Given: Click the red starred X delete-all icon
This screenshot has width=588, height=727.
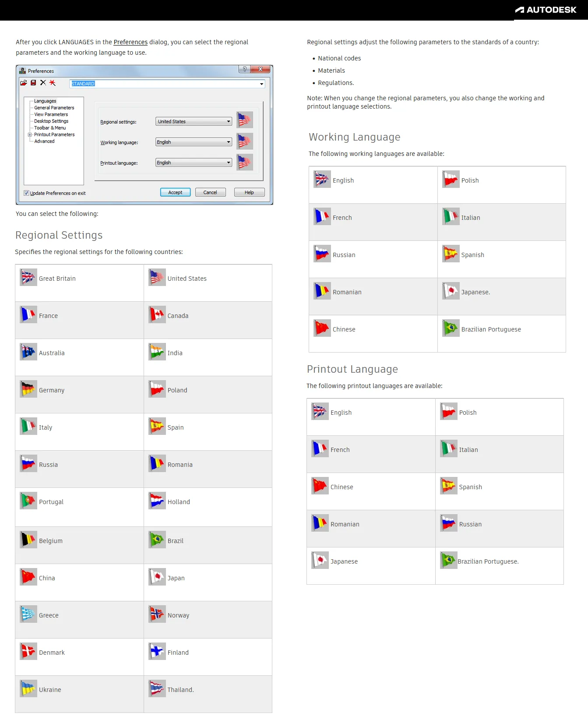Looking at the screenshot, I should coord(53,83).
